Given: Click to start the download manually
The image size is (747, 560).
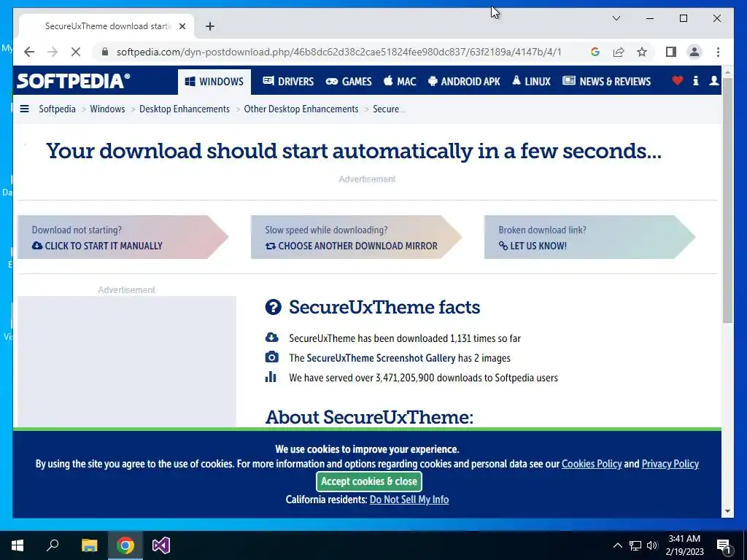Looking at the screenshot, I should [97, 246].
